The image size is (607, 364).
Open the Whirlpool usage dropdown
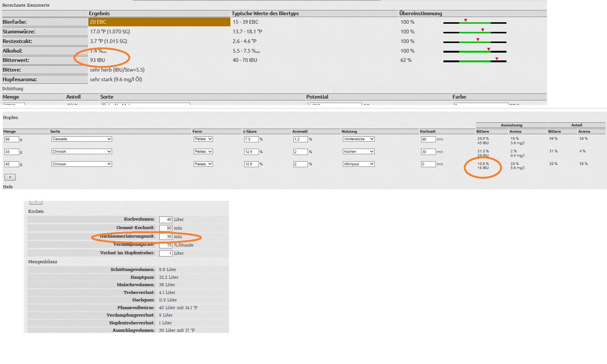(358, 164)
